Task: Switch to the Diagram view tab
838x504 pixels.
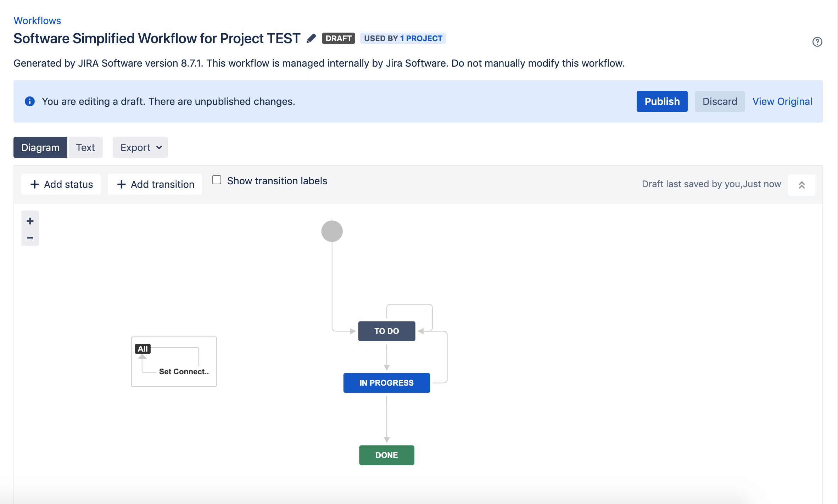Action: click(40, 147)
